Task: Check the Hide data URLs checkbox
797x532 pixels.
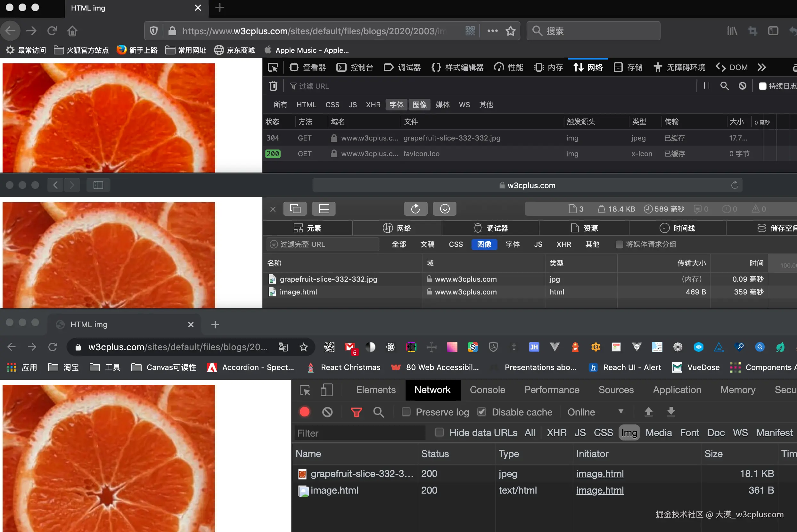Action: tap(439, 432)
